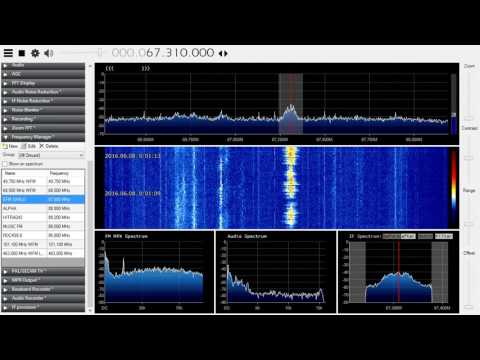Skip spectrum backward with the <<< arrows
Viewport: 480px width, 360px height.
(109, 68)
